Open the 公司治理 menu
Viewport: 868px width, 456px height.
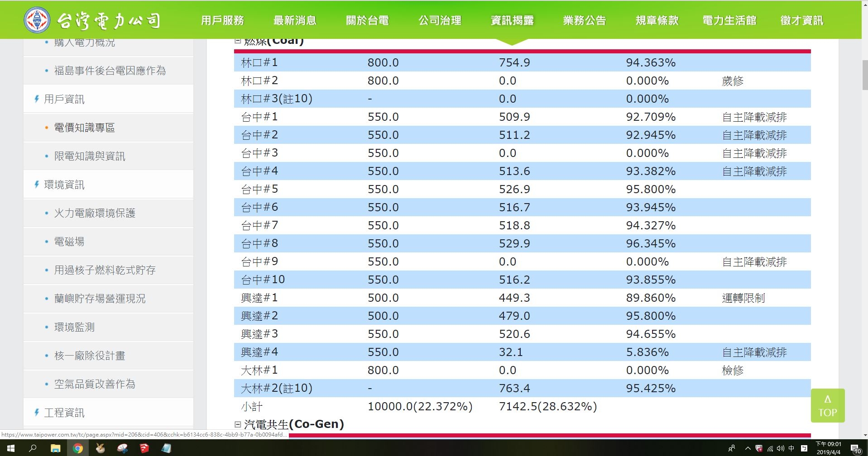tap(440, 20)
